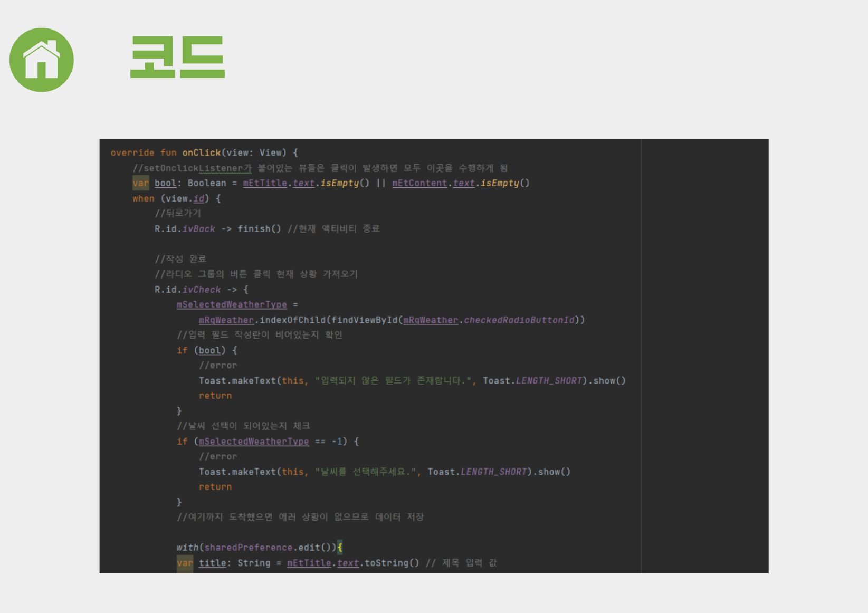Viewport: 868px width, 613px height.
Task: Click the return under the weather Toast
Action: coord(215,487)
